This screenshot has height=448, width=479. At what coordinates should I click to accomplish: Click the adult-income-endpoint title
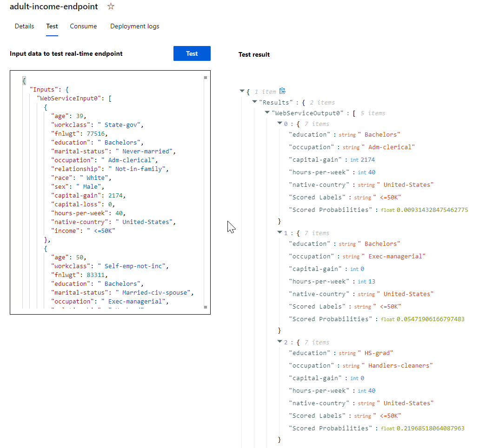click(x=54, y=7)
